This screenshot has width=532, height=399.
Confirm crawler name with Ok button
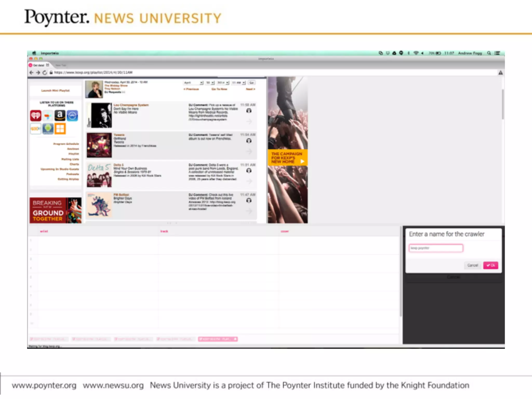490,265
